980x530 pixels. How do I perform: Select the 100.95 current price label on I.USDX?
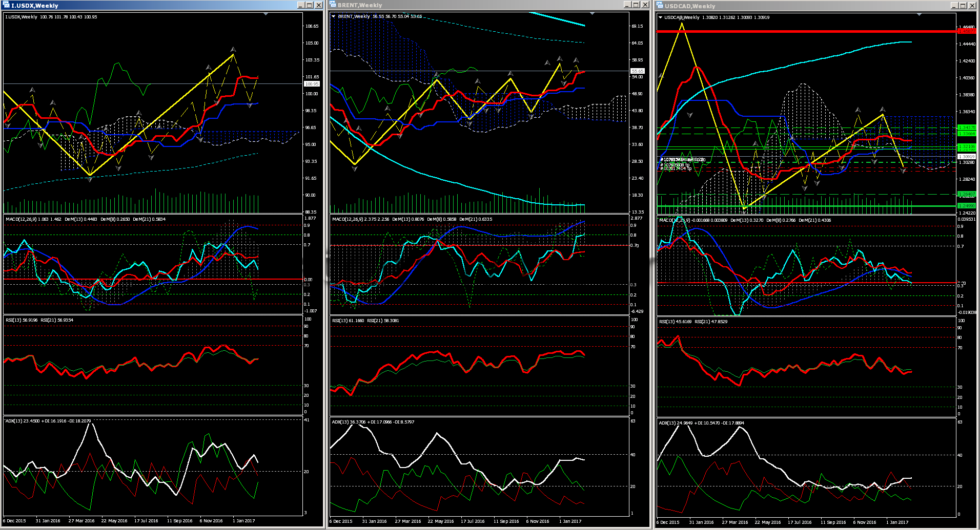(x=312, y=83)
